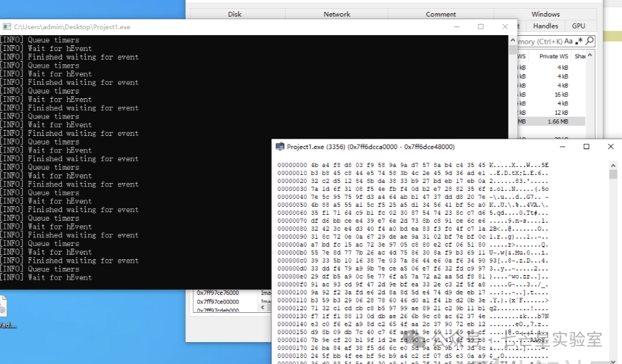Click the console window title bar icon
Screen dimensions: 622x364
pos(7,27)
